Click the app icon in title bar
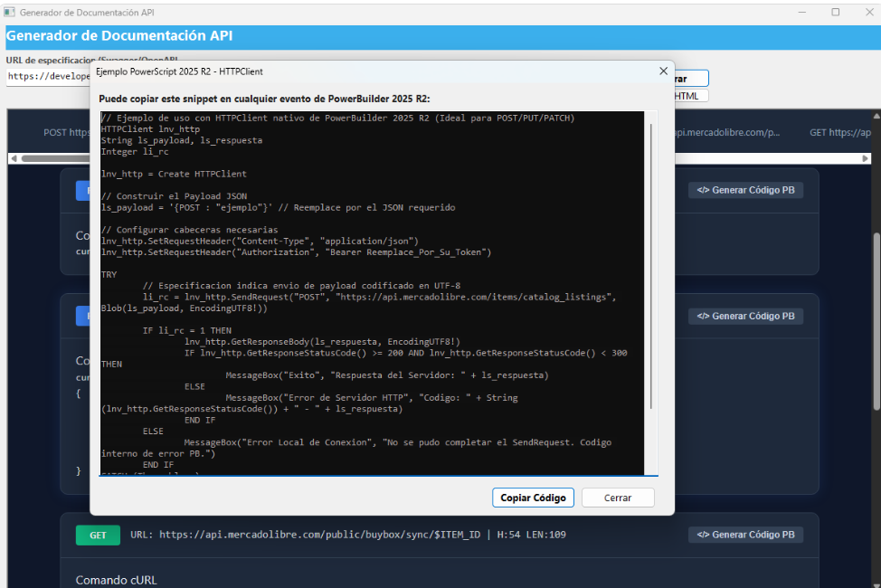The image size is (881, 588). [x=10, y=12]
